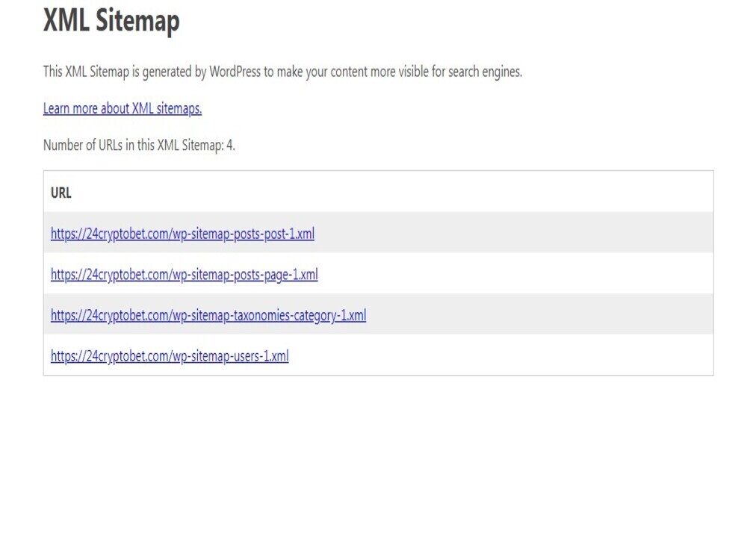This screenshot has height=560, width=747.
Task: Click the 'generated by WordPress' description sentence
Action: coord(282,72)
